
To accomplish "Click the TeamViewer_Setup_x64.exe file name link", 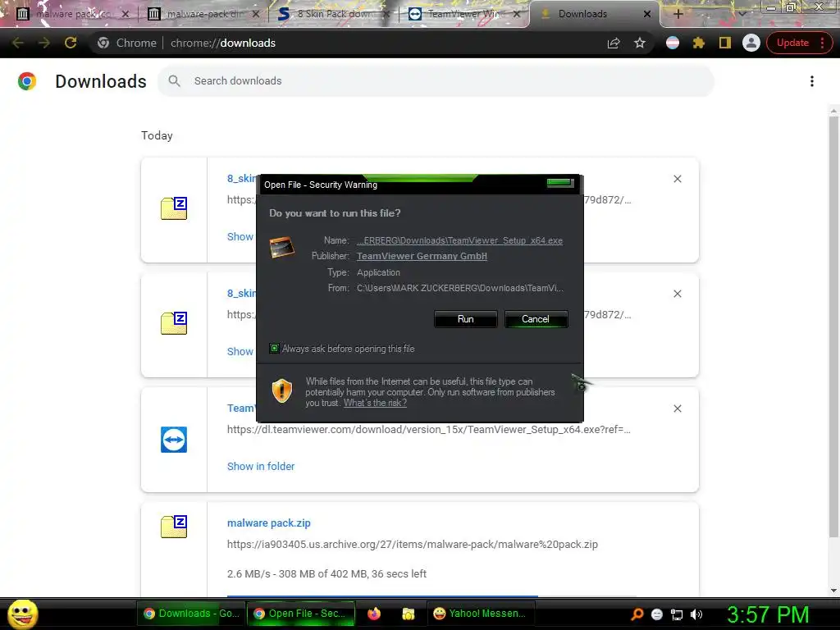I will (x=459, y=240).
